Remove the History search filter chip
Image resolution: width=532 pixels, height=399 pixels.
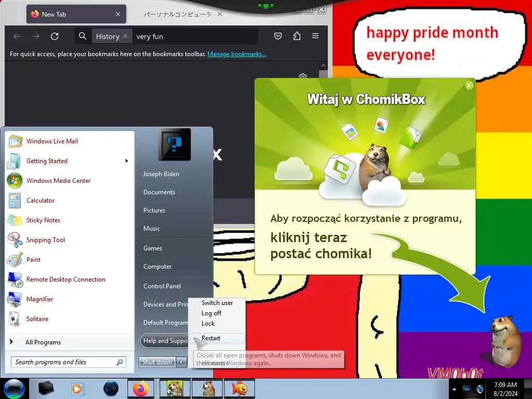pos(125,36)
